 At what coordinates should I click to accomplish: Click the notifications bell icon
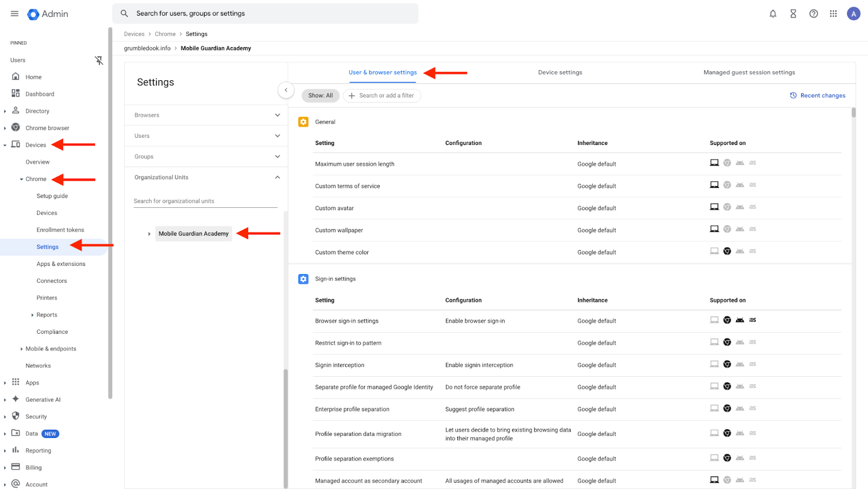point(773,14)
